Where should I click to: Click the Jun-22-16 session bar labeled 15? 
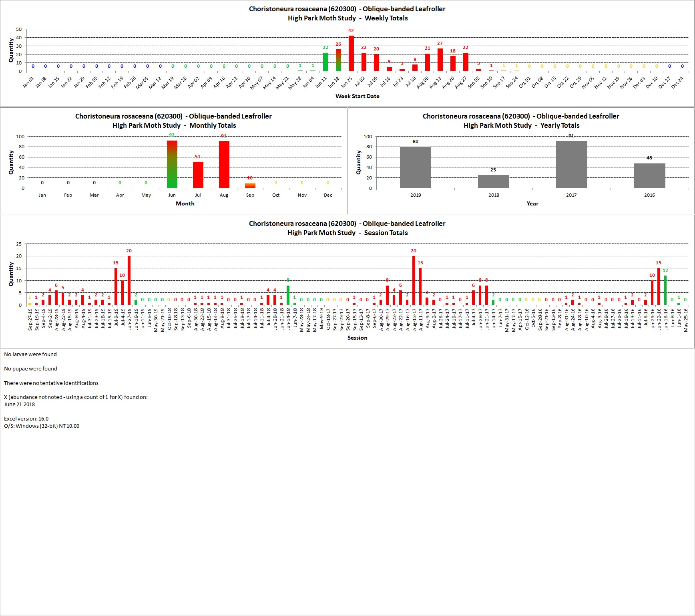pyautogui.click(x=659, y=287)
